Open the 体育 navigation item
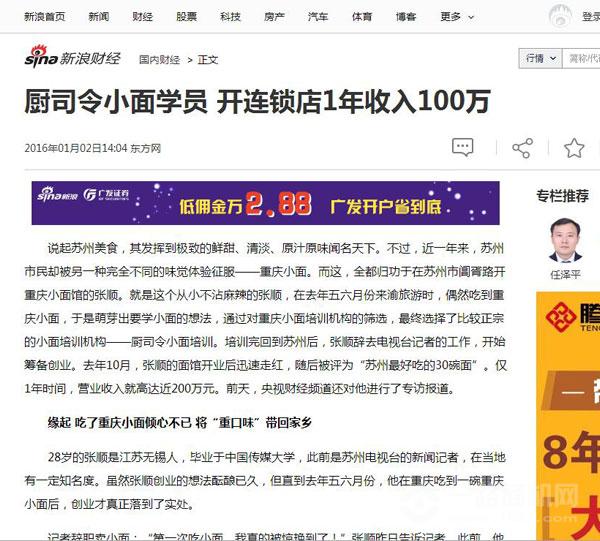The height and width of the screenshot is (541, 600). click(361, 17)
